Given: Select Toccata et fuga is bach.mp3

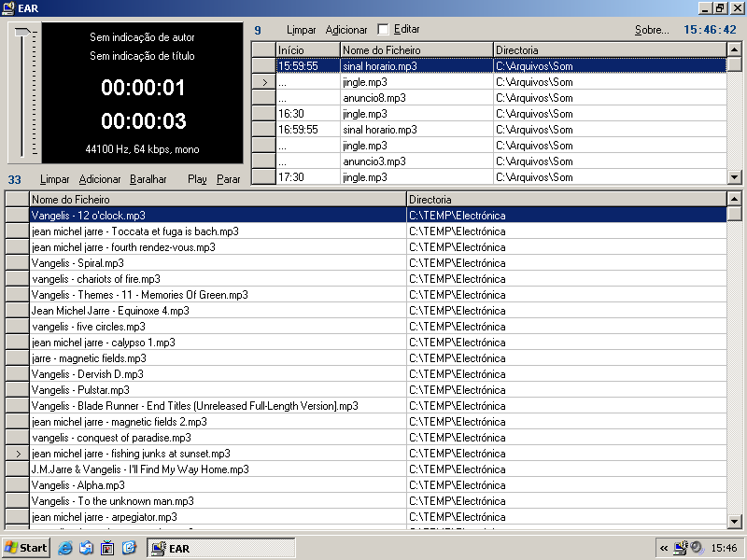Looking at the screenshot, I should 378,231.
